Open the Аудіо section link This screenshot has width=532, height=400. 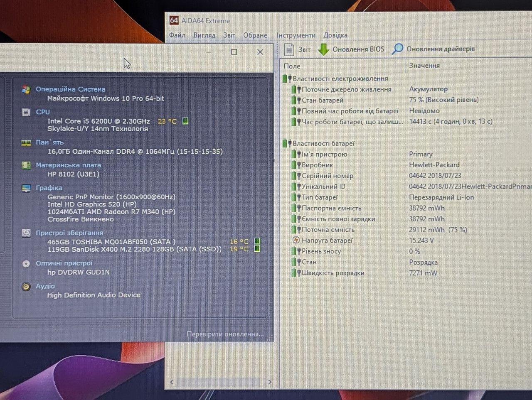(45, 286)
